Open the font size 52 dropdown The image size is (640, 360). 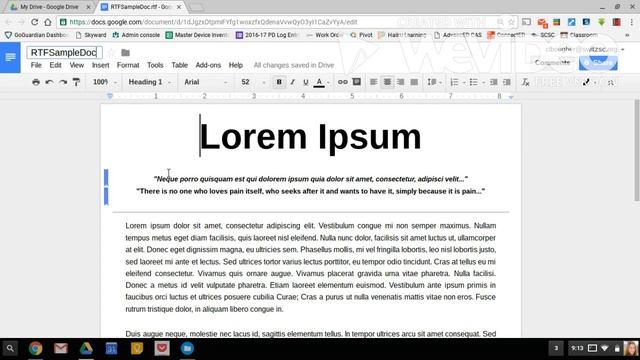(253, 82)
